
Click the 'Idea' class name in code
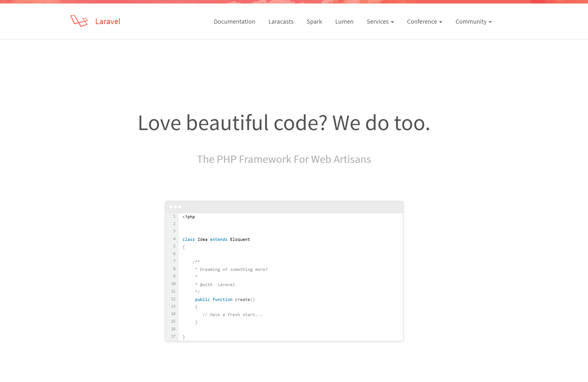click(x=202, y=239)
